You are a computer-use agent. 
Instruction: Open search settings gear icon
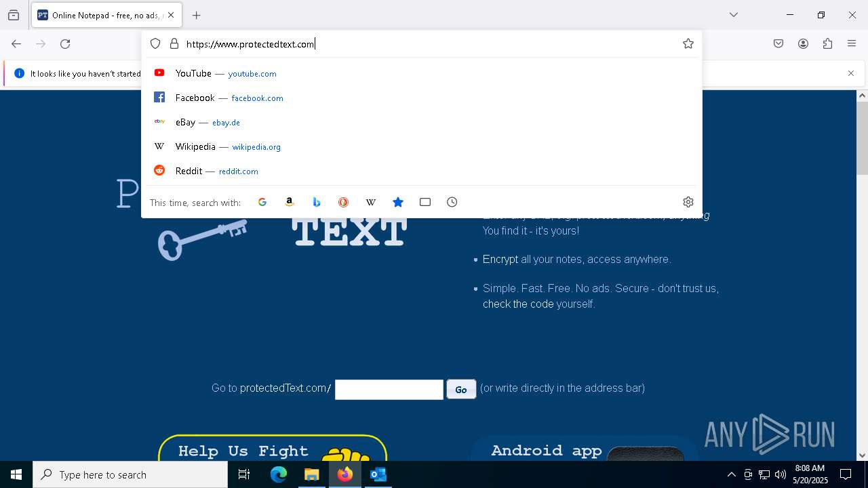pyautogui.click(x=688, y=202)
